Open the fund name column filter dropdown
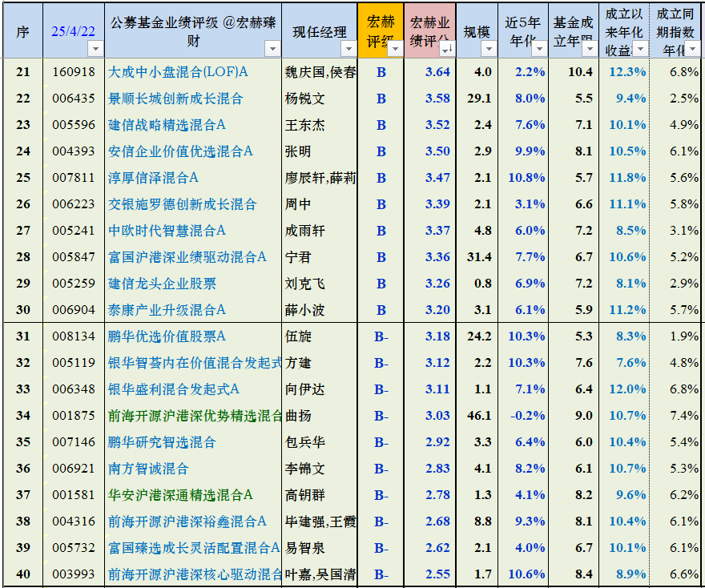705x588 pixels. coord(270,50)
